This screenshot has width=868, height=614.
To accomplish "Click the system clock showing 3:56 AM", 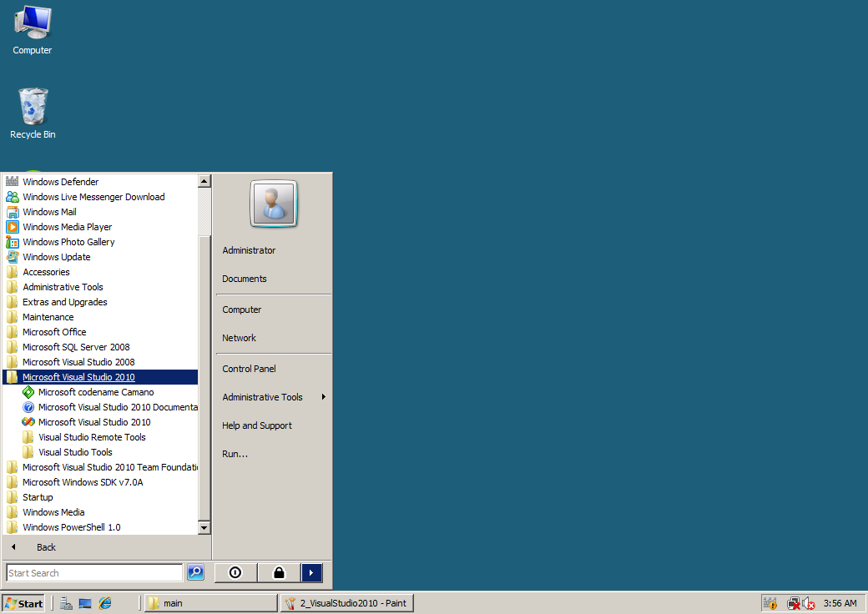I will coord(840,603).
